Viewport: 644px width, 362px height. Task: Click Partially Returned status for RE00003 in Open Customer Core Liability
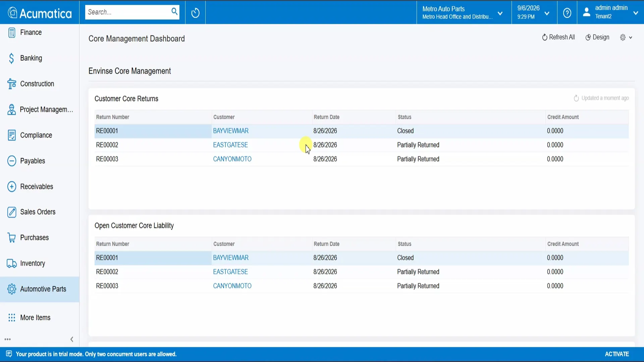point(418,286)
